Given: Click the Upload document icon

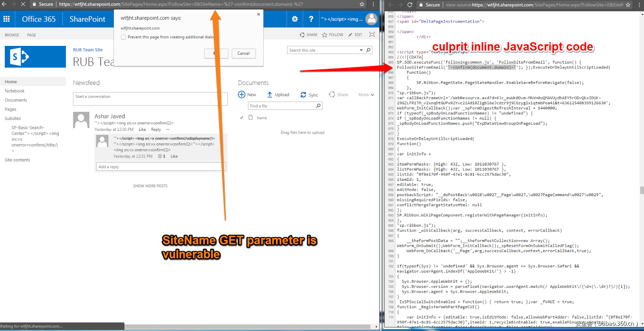Looking at the screenshot, I should (270, 95).
